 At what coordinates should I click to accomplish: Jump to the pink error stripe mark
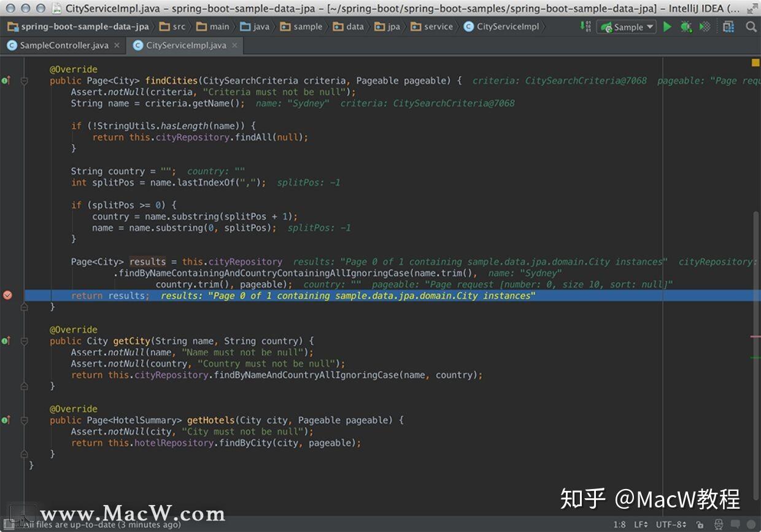[755, 336]
